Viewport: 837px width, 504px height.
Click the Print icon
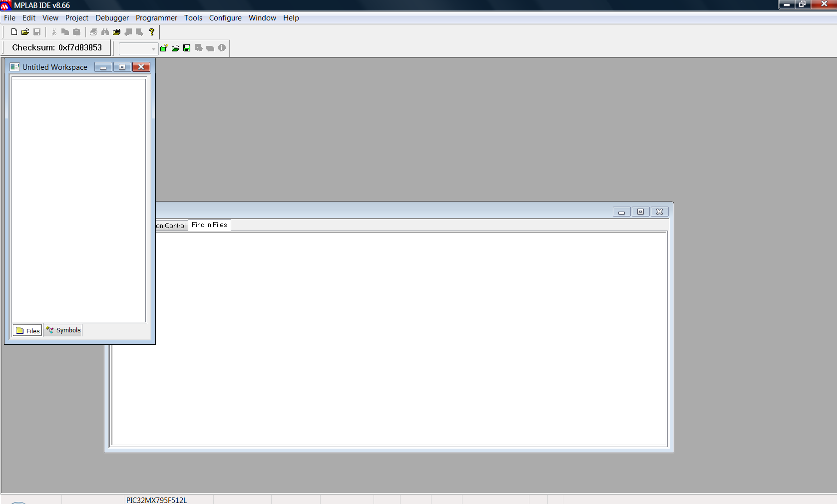93,32
